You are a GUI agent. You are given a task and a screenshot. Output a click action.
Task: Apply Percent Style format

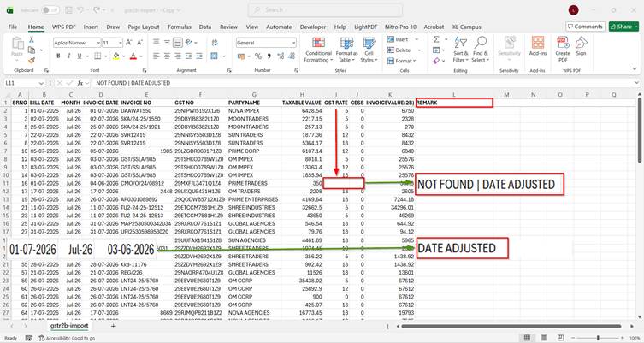258,56
